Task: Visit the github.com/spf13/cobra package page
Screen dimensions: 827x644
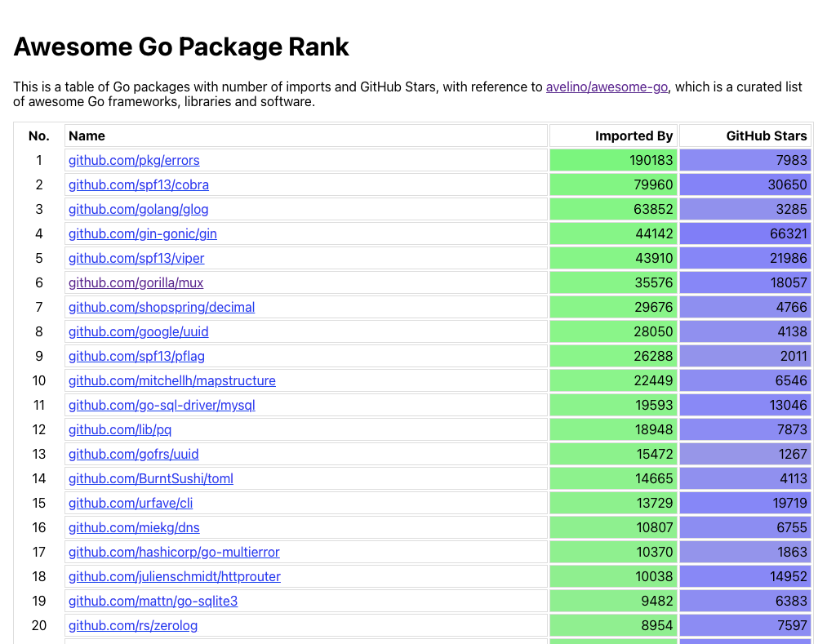Action: coord(138,184)
